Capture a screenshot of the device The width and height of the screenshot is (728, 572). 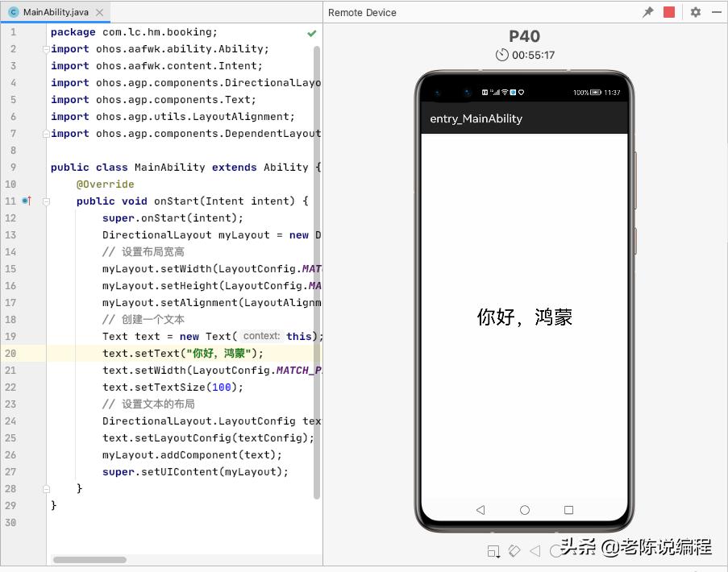493,551
